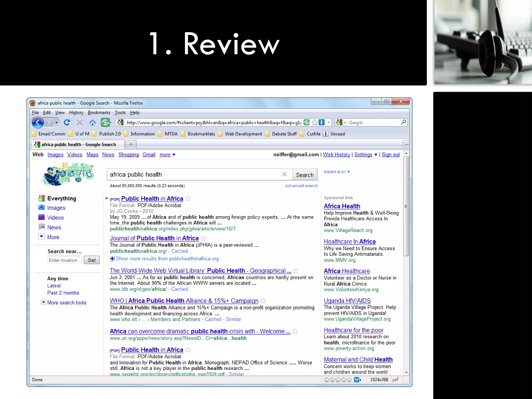Screen dimensions: 532x399
Task: Star the WHO Africa Public Health Alliance result
Action: point(263,301)
